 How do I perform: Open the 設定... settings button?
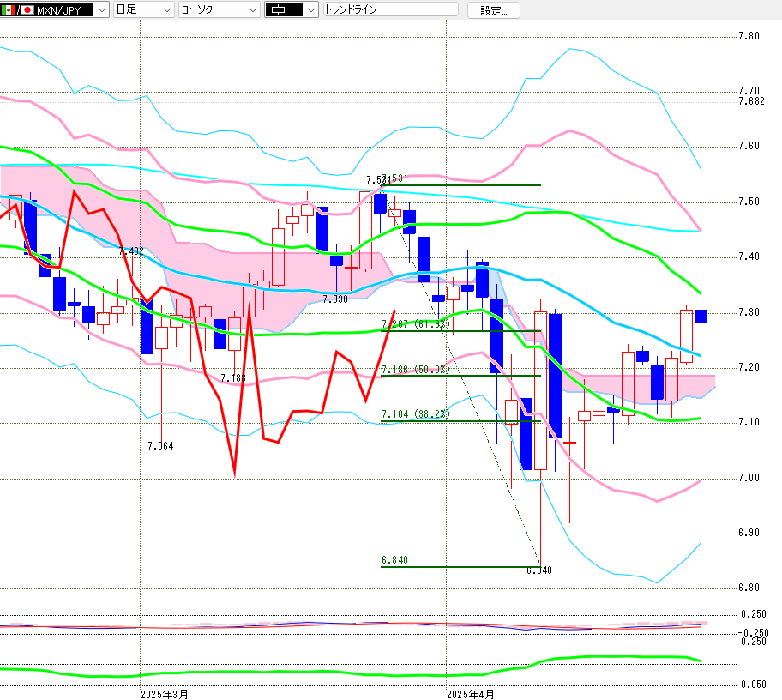click(x=494, y=10)
